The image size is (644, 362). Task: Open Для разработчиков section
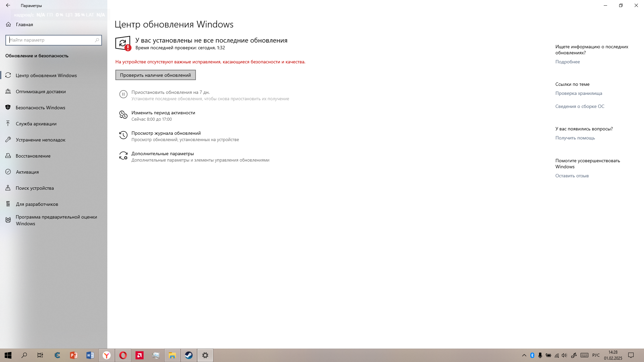54,204
